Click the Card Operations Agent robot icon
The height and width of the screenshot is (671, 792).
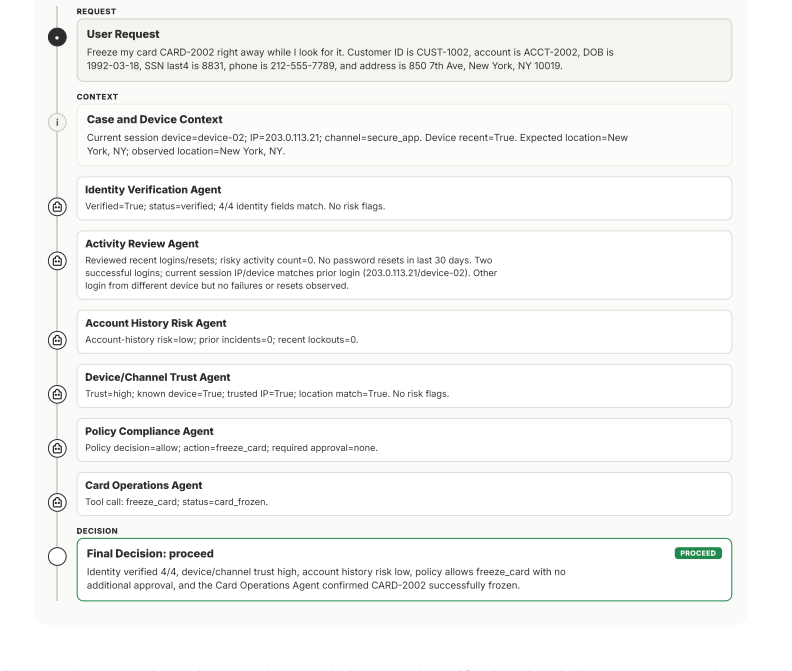(57, 502)
